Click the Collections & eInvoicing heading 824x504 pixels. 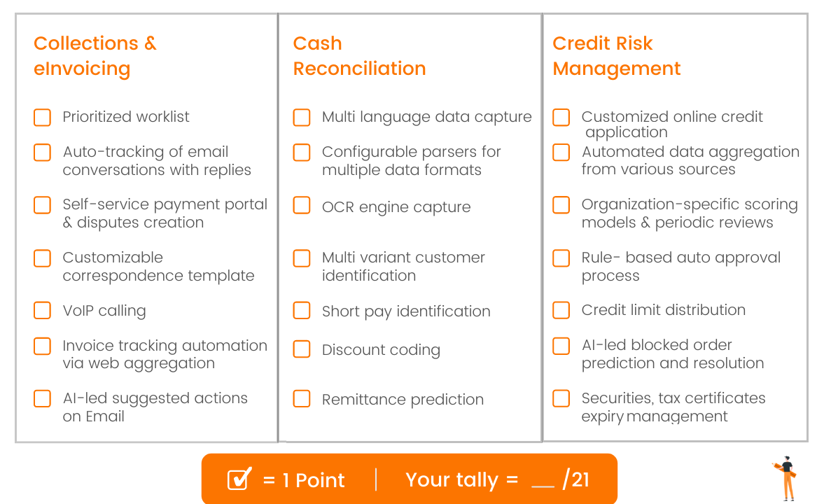pos(95,56)
